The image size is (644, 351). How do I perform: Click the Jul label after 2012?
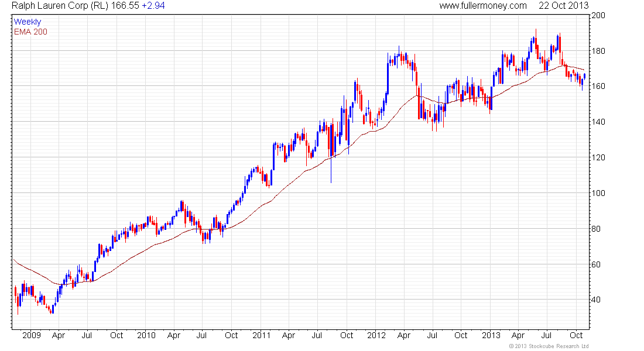click(432, 335)
